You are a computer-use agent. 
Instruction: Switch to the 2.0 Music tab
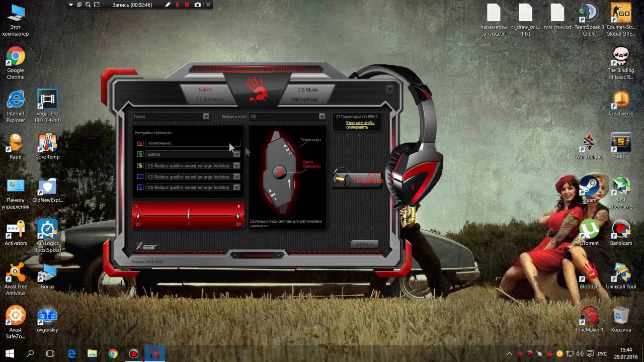coord(308,89)
